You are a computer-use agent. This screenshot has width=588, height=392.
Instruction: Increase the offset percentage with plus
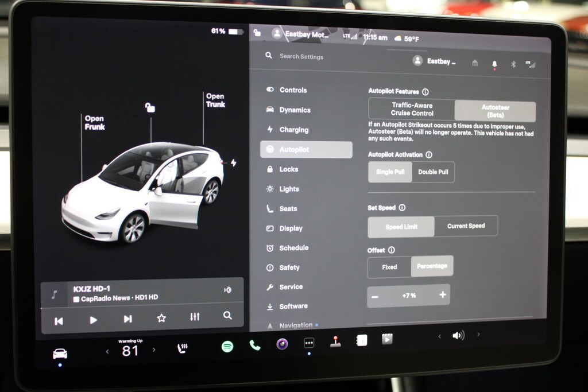click(x=442, y=295)
